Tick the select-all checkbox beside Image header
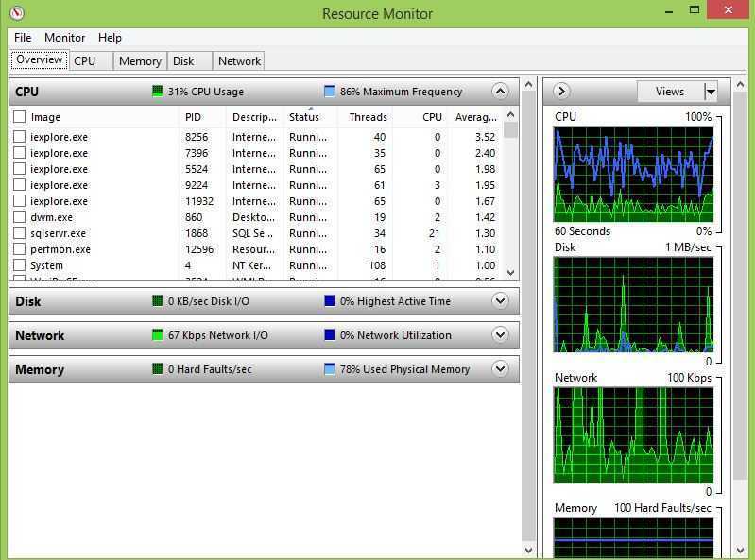The width and height of the screenshot is (755, 560). coord(19,117)
